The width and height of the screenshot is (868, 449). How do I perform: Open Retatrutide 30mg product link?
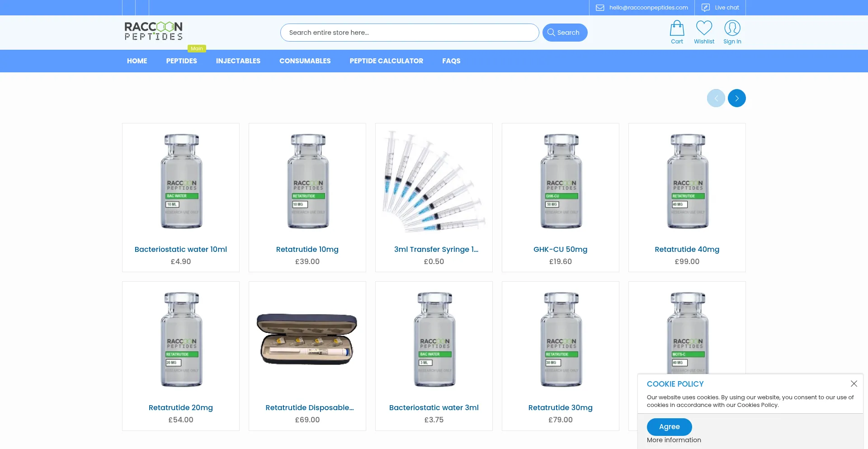(561, 407)
